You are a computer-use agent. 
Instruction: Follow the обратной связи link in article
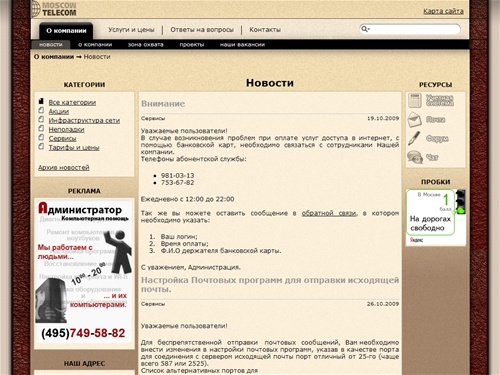[329, 213]
